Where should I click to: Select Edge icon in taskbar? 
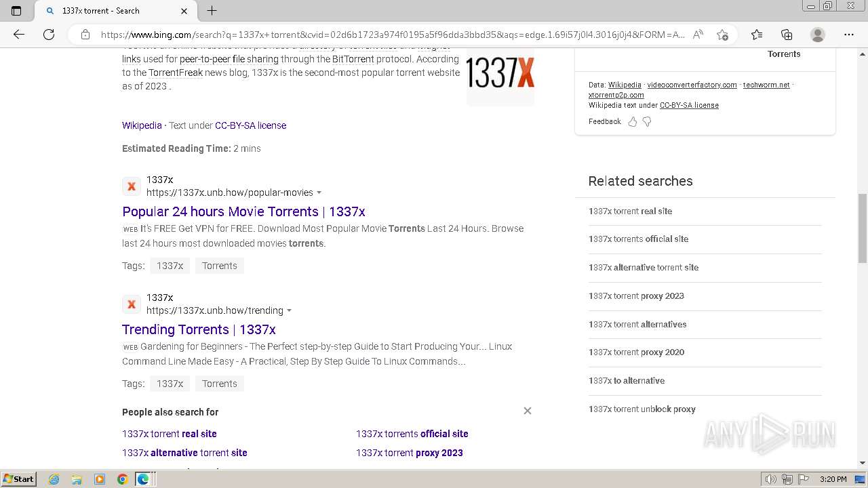143,479
